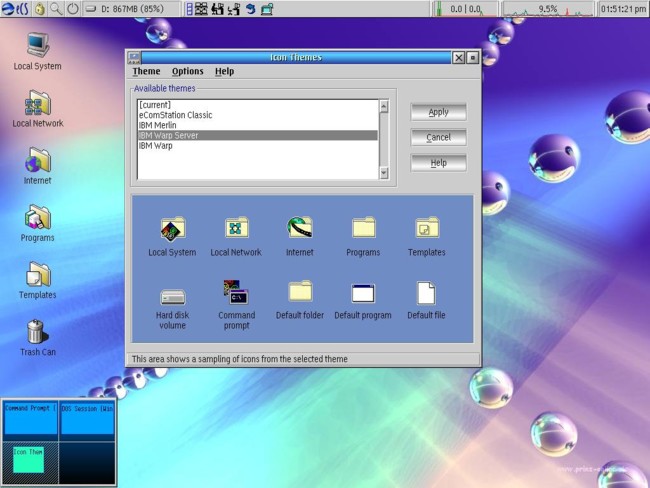650x488 pixels.
Task: Click the Apply button
Action: (439, 112)
